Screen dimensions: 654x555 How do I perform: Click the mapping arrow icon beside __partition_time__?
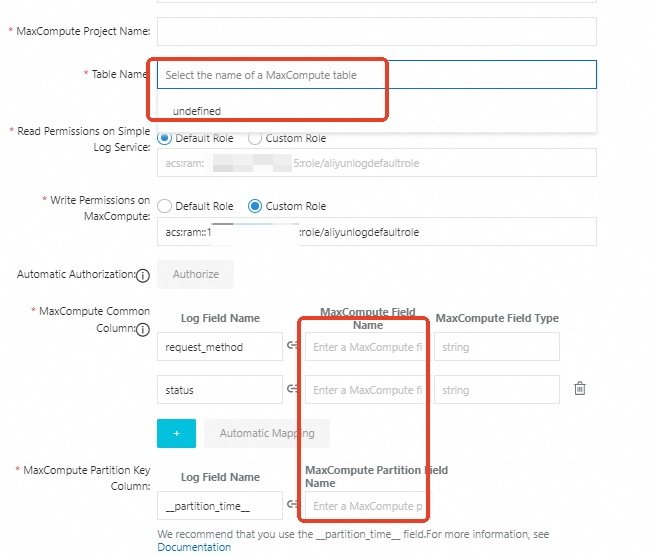point(292,504)
